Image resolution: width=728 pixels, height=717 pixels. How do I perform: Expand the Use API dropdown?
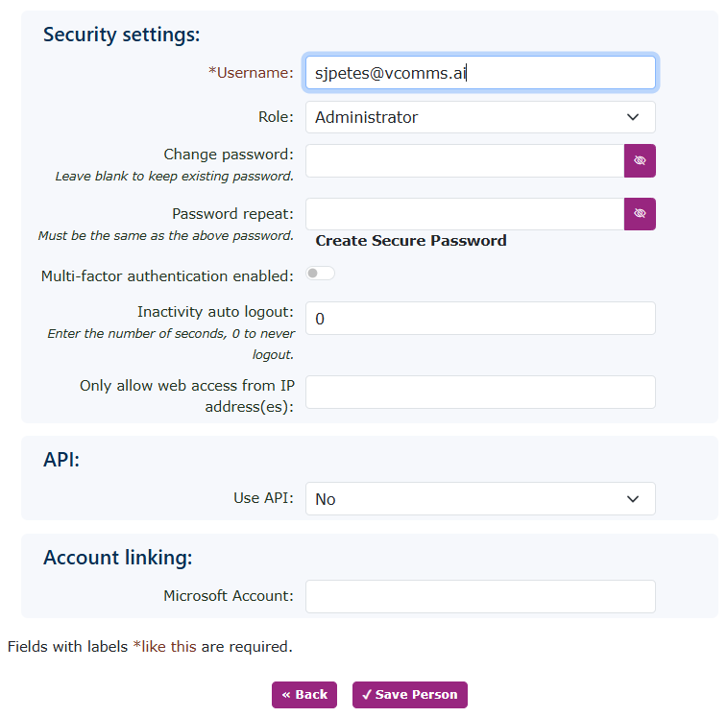tap(480, 499)
